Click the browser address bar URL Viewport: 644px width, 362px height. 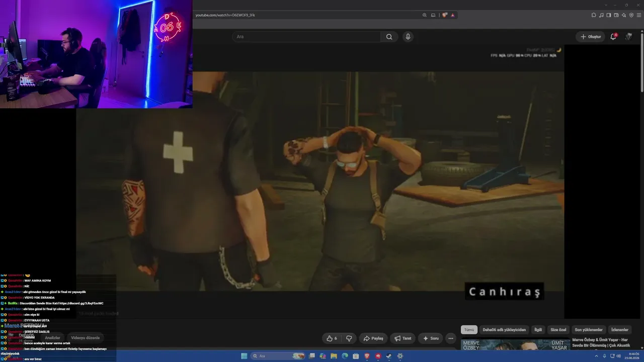(225, 15)
